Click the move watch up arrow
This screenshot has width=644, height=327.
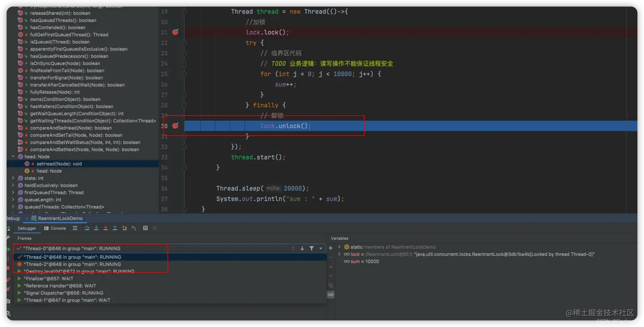pyautogui.click(x=331, y=267)
